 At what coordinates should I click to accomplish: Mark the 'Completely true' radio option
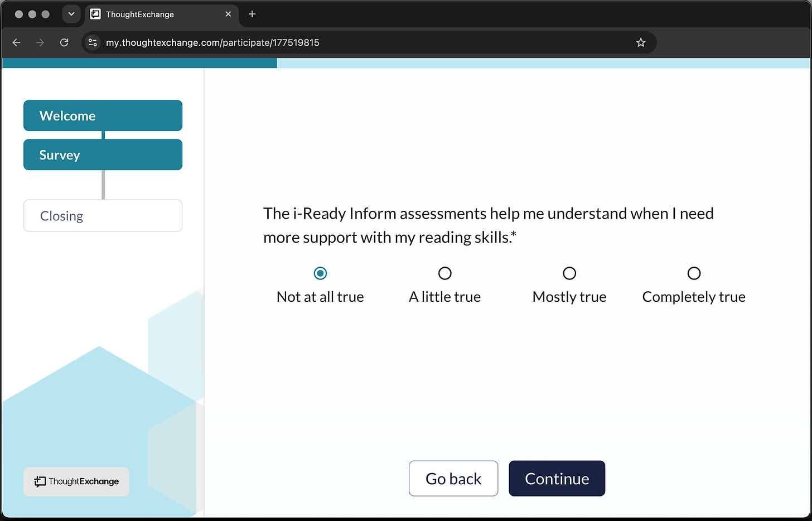point(694,273)
